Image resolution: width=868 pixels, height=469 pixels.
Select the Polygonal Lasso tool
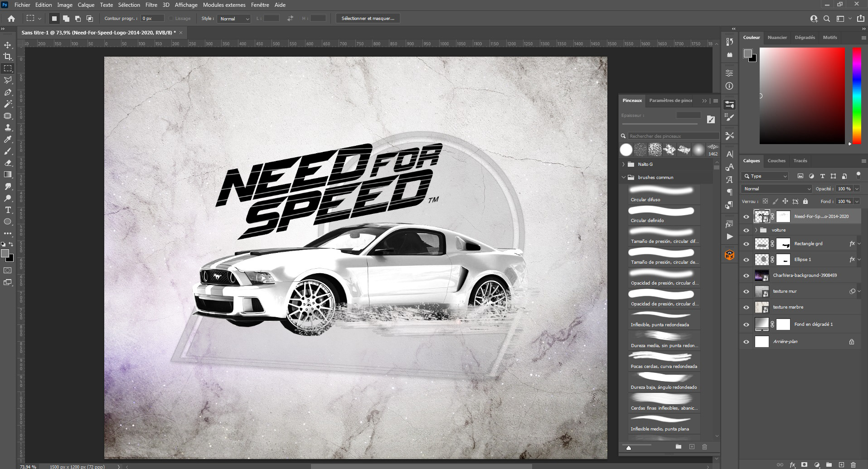tap(8, 80)
